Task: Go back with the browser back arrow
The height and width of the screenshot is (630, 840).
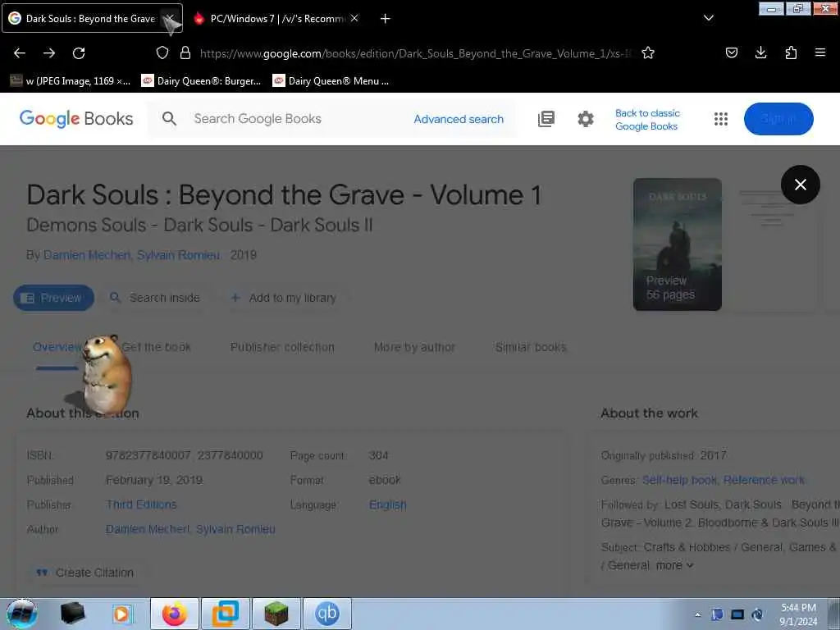Action: click(20, 53)
